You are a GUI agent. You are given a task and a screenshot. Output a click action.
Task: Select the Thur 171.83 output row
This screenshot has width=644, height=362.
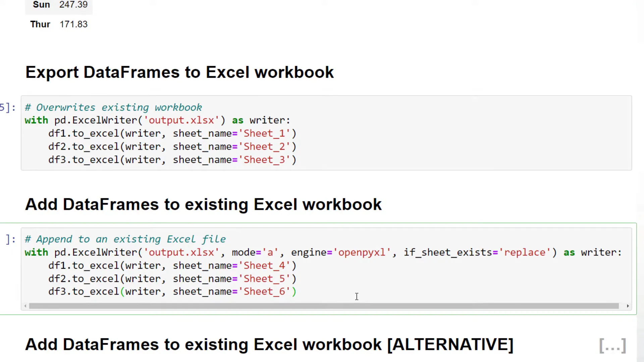(59, 24)
